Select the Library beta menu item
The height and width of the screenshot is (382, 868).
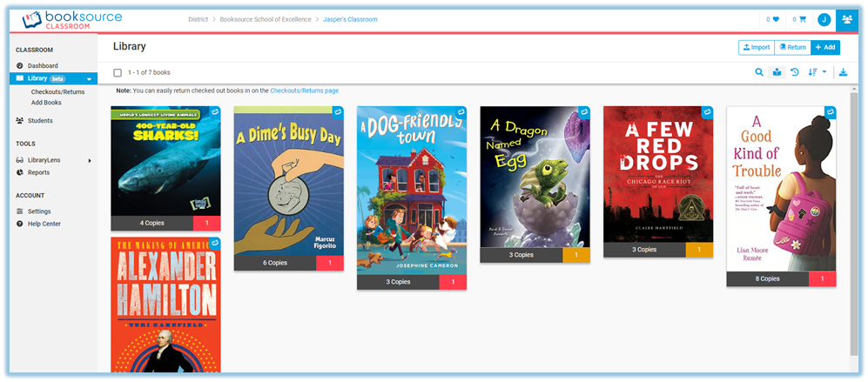point(54,78)
